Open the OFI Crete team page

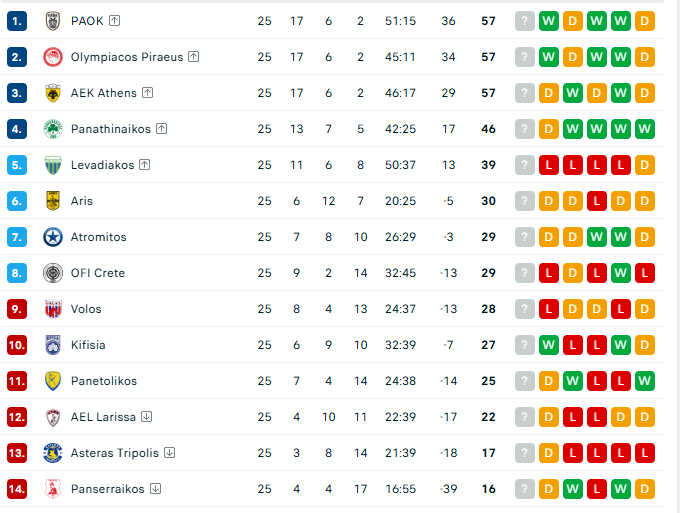(x=97, y=273)
